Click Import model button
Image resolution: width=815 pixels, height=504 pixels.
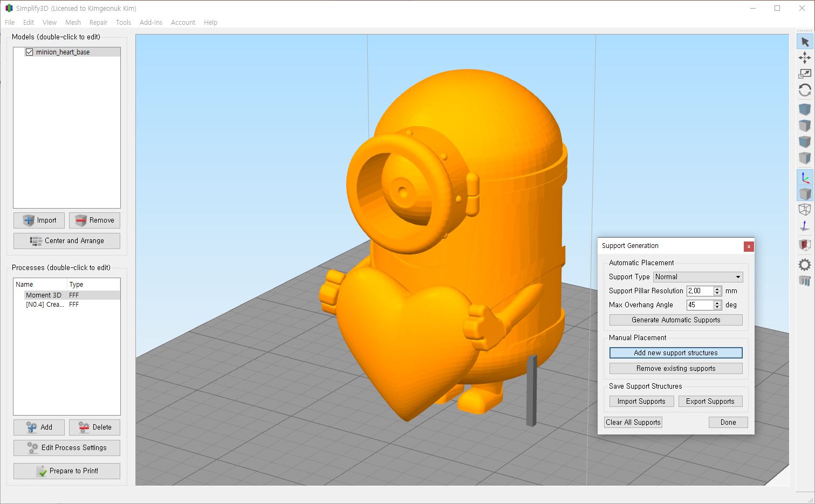tap(39, 220)
